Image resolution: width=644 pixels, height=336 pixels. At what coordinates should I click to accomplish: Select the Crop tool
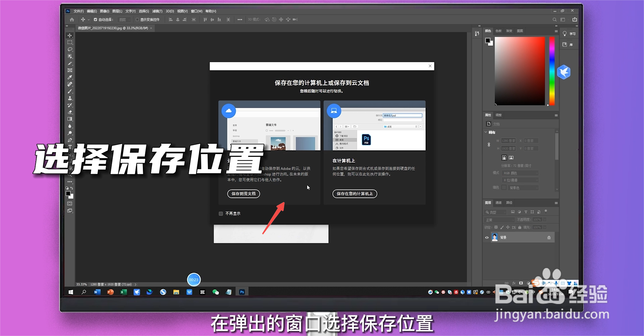70,64
